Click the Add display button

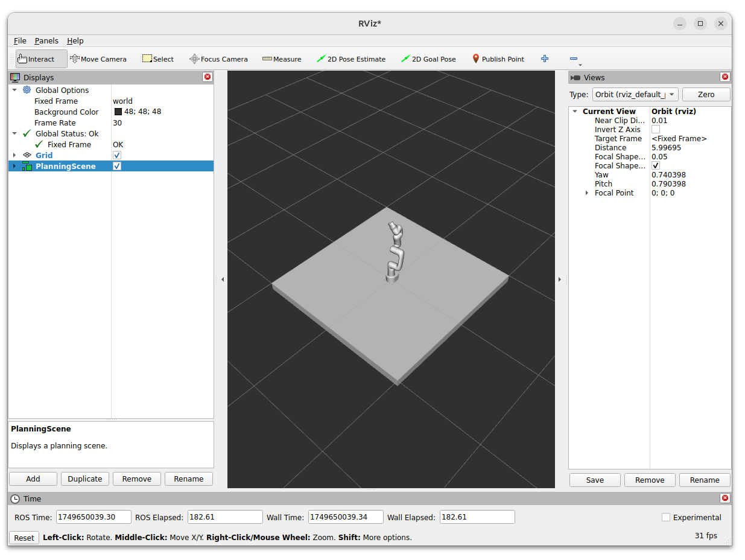[33, 479]
